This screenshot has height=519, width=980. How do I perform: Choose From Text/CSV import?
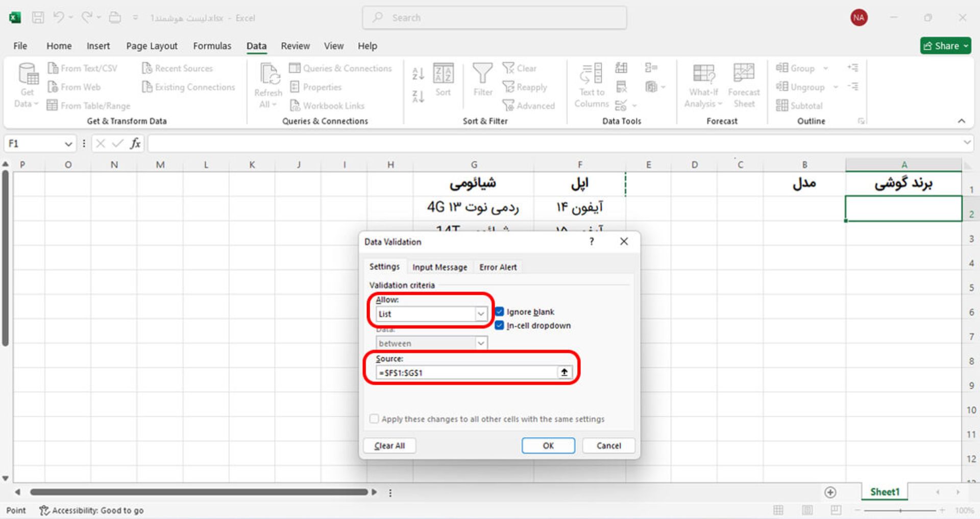[x=82, y=68]
